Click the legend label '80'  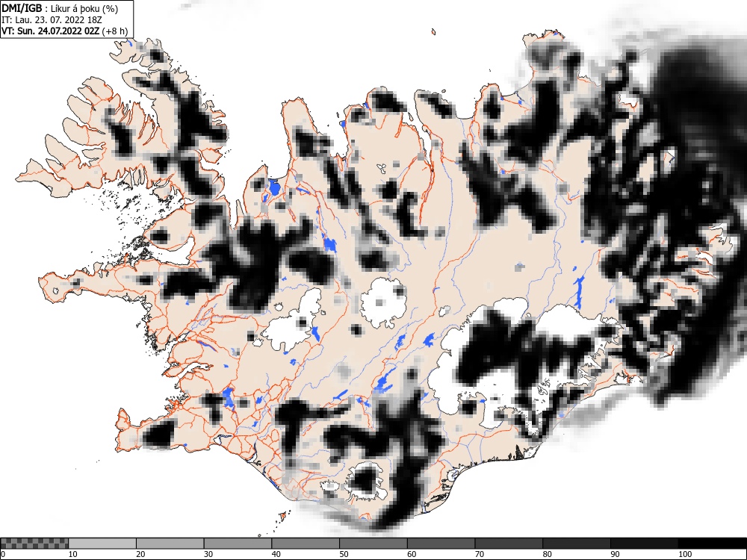point(548,554)
